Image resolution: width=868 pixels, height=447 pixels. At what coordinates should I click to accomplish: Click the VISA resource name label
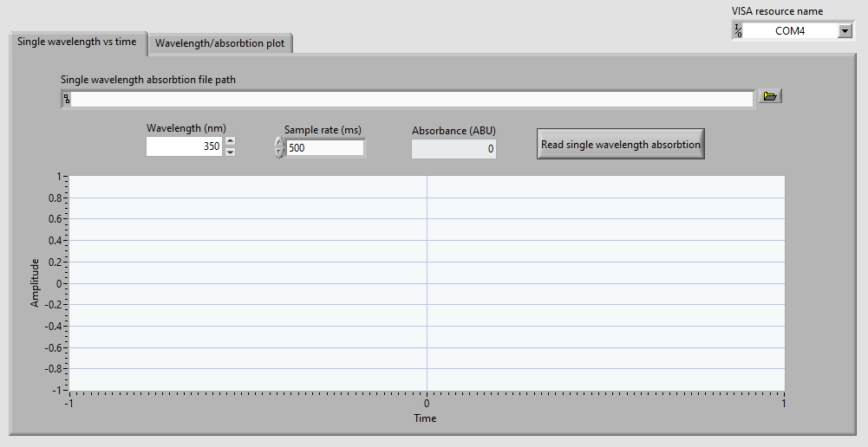[x=777, y=11]
